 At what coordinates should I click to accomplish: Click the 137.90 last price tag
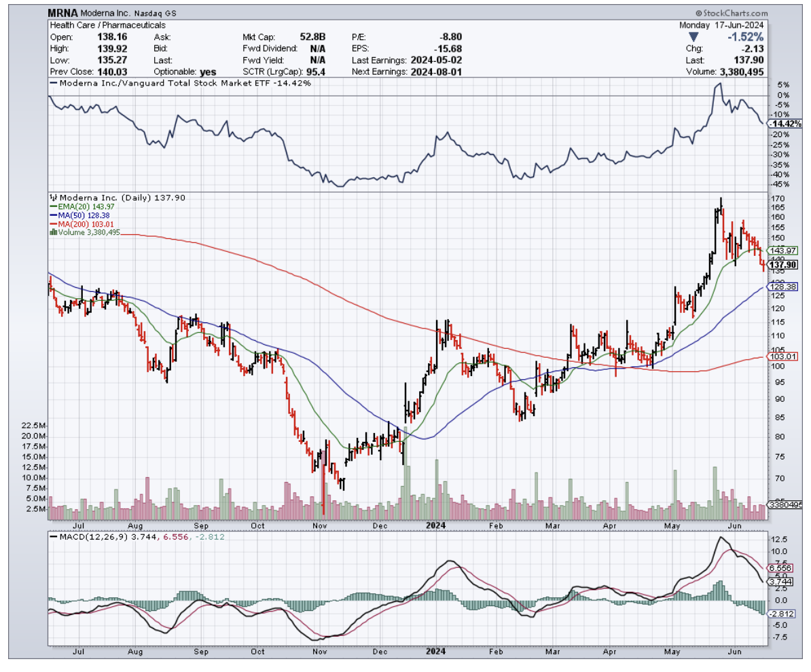(x=783, y=265)
